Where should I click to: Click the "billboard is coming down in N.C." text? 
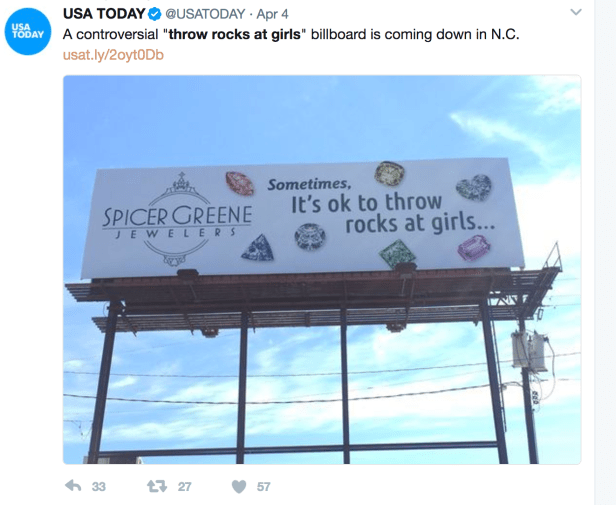pos(415,35)
